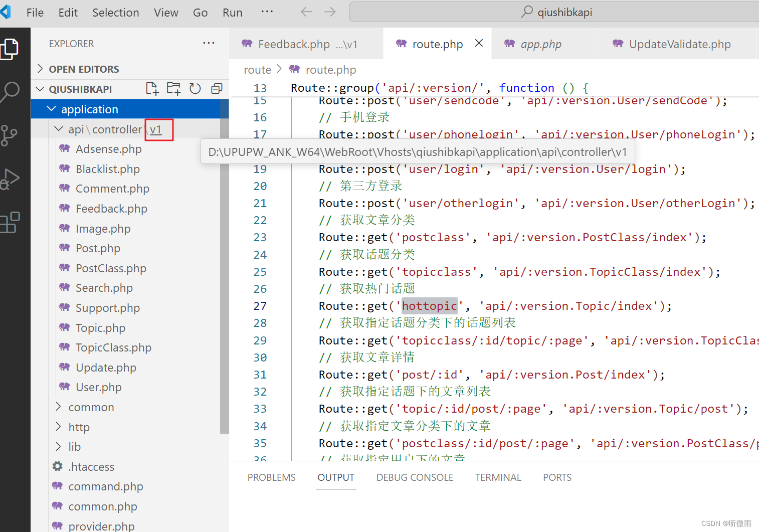Screen dimensions: 759x532
Task: Switch to the OUTPUT panel tab
Action: click(x=336, y=477)
